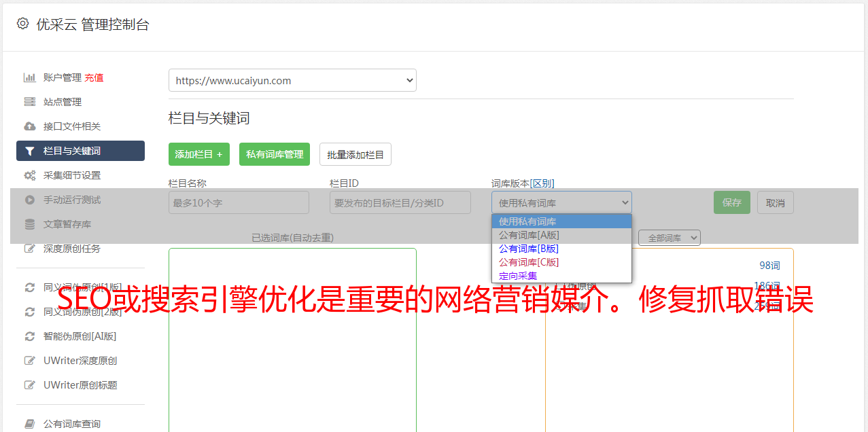Click the red 充值 link
The height and width of the screenshot is (432, 868).
94,77
